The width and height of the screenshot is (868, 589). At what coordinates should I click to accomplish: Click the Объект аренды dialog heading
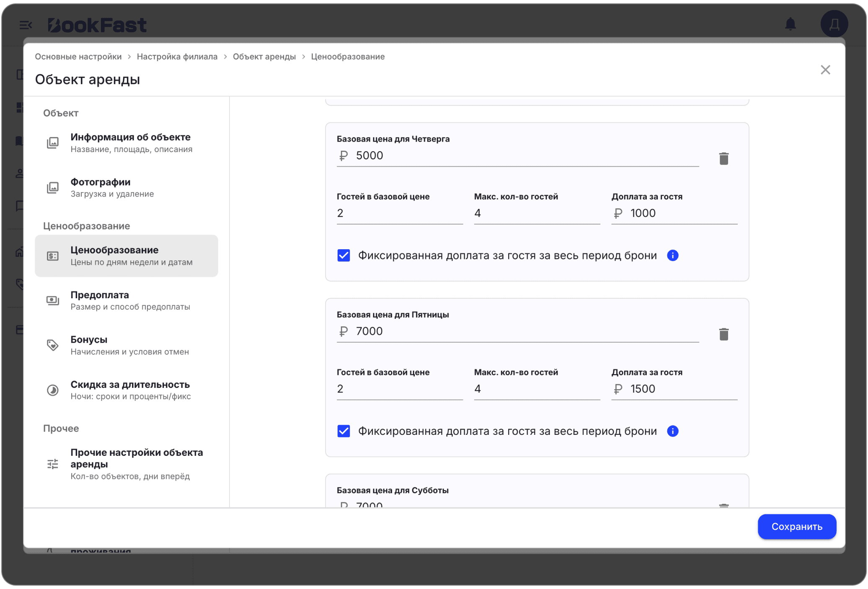coord(88,80)
